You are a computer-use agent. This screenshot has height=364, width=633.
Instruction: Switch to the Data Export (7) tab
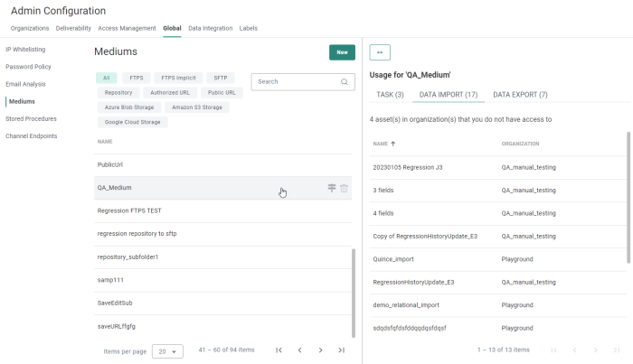click(520, 94)
